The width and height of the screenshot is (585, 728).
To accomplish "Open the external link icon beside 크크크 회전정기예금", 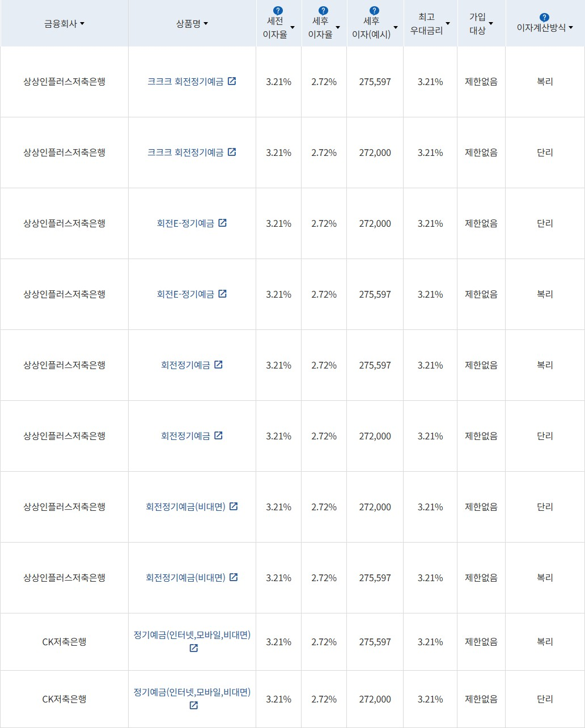I will point(231,81).
